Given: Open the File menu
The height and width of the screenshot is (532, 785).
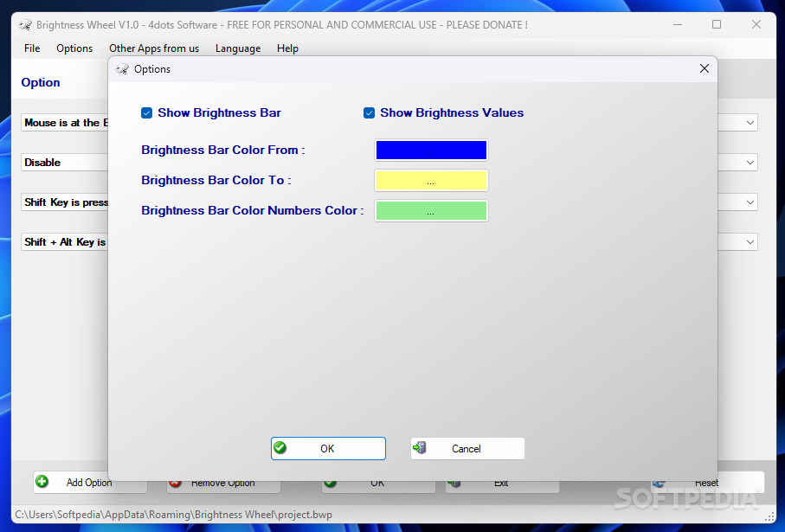Looking at the screenshot, I should 32,48.
